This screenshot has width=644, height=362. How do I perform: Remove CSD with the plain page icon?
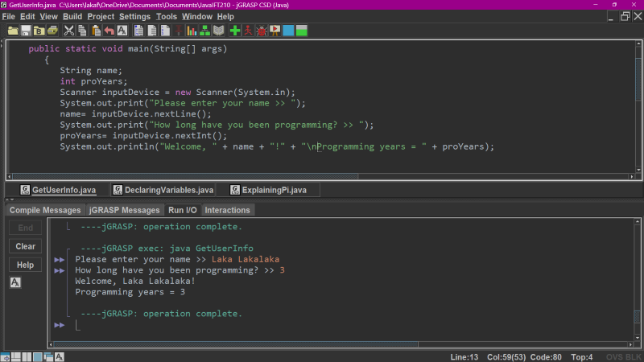[152, 31]
